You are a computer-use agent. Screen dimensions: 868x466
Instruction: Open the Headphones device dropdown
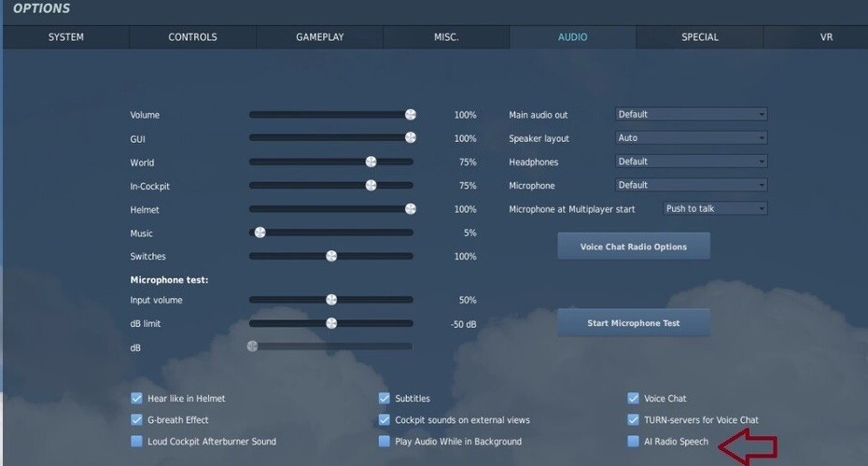tap(691, 162)
